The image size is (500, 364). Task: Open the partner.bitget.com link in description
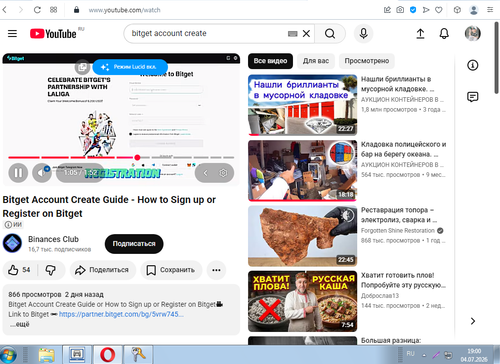click(121, 314)
